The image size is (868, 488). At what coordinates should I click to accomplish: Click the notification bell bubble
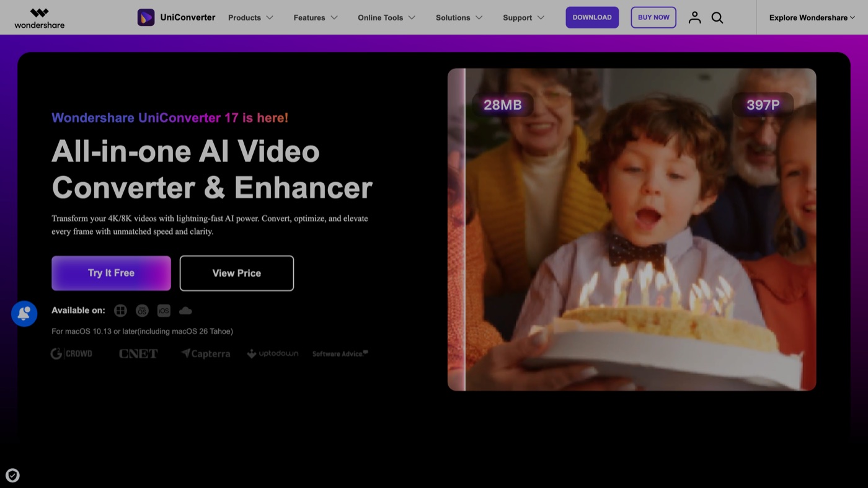click(x=24, y=314)
